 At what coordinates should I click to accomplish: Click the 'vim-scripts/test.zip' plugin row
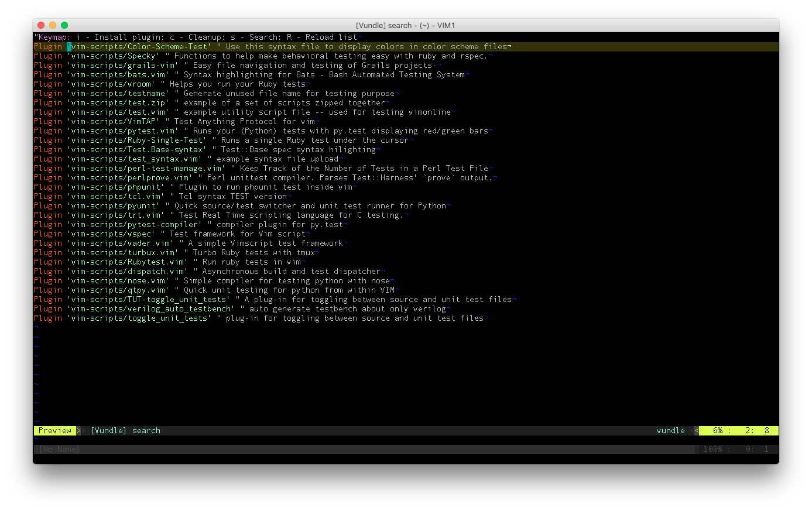click(x=212, y=103)
